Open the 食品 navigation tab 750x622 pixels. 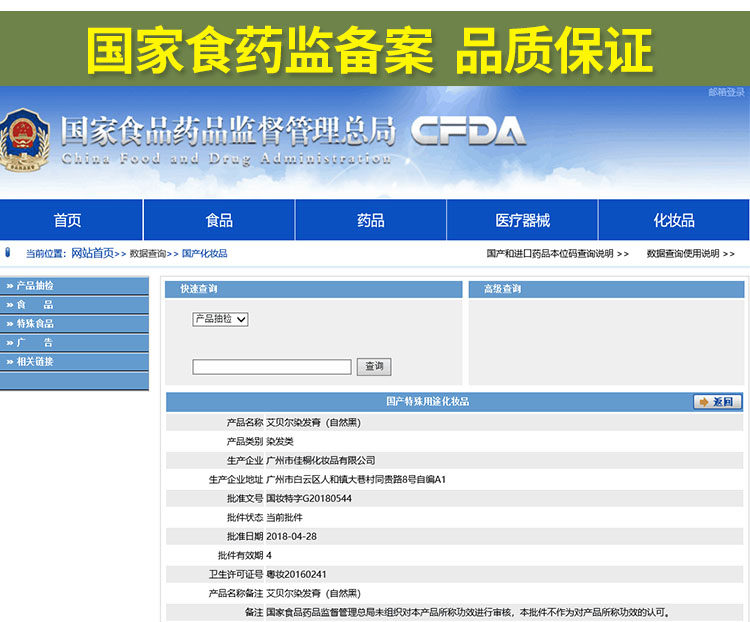[219, 220]
